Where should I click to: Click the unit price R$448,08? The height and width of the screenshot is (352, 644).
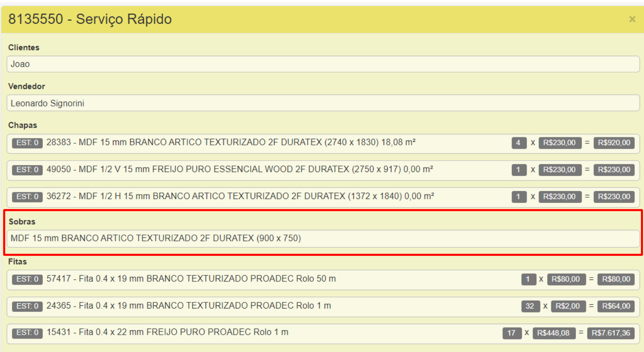tap(554, 333)
